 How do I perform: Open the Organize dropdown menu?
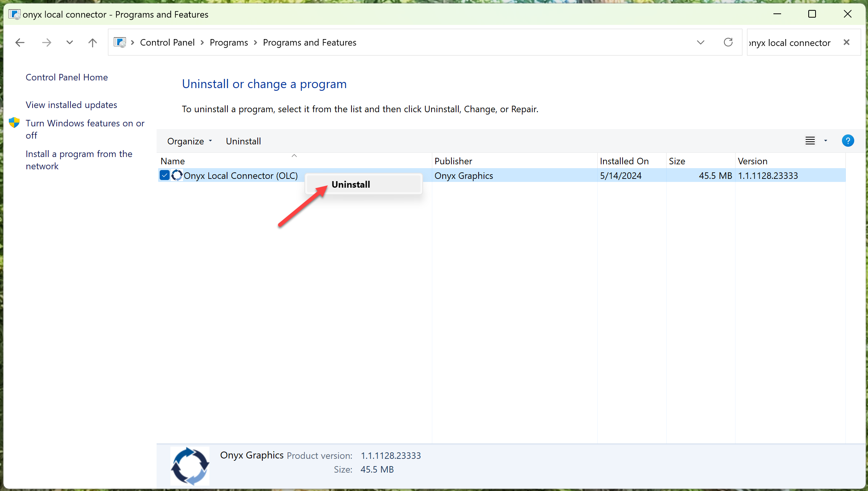click(x=190, y=141)
